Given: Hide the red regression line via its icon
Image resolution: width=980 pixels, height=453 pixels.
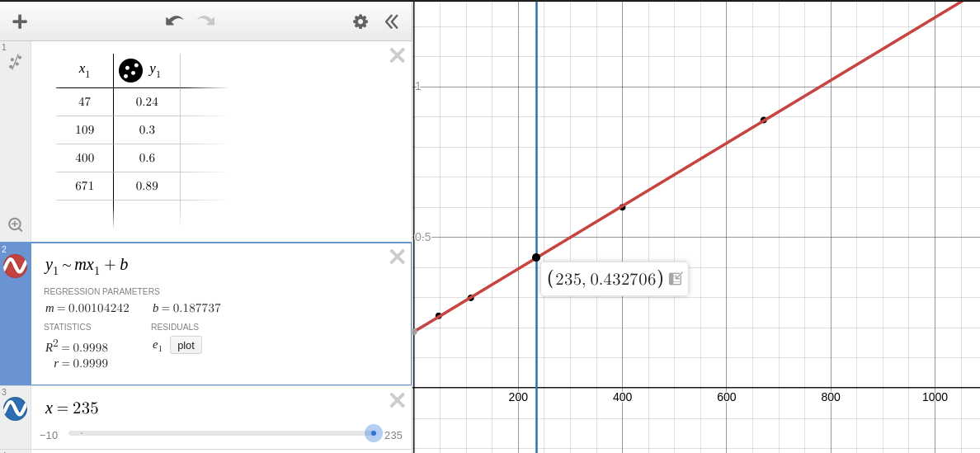Looking at the screenshot, I should (x=15, y=267).
